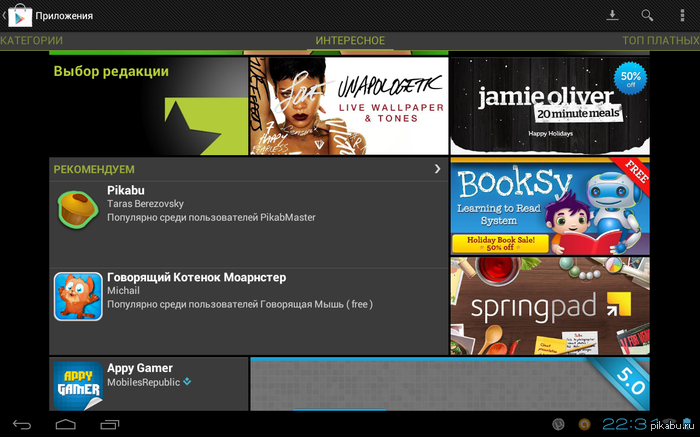700x437 pixels.
Task: Tap the MobilesRepublic developer name
Action: (143, 382)
